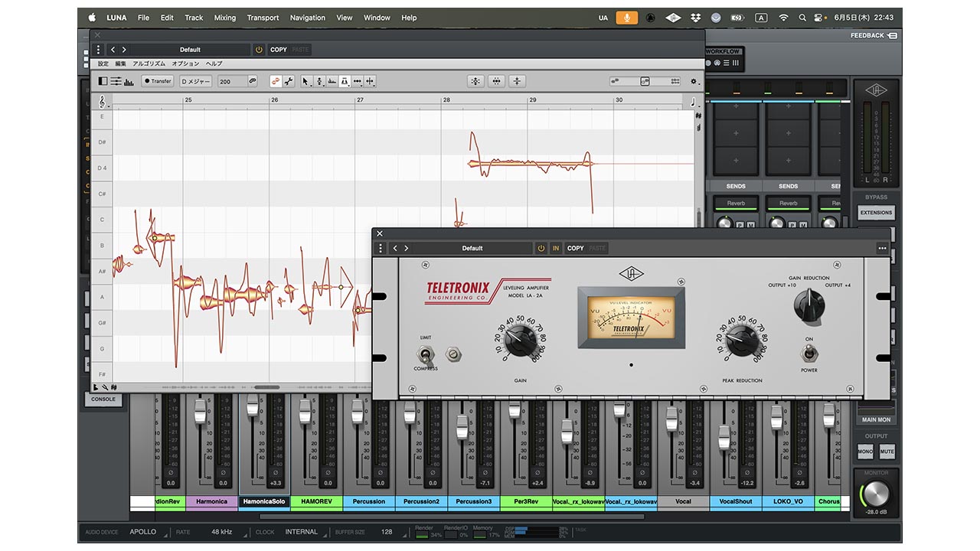Open the LUNA Mixing menu
The image size is (980, 551).
pyautogui.click(x=225, y=18)
